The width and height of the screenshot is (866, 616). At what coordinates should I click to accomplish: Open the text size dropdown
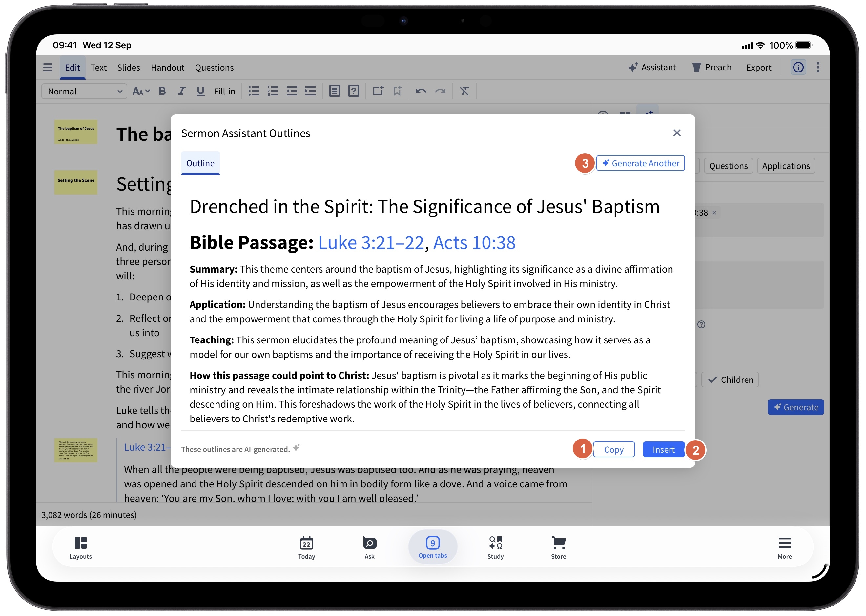click(x=141, y=92)
